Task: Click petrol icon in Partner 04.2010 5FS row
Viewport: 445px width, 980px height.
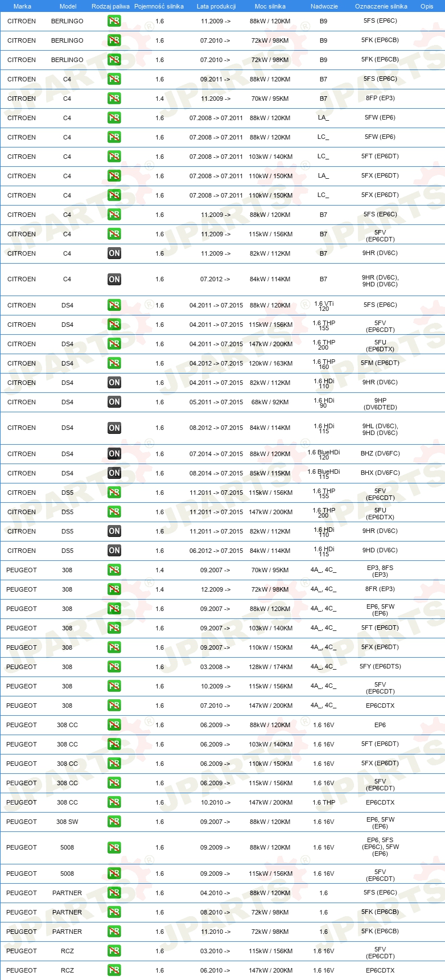Action: pos(114,893)
